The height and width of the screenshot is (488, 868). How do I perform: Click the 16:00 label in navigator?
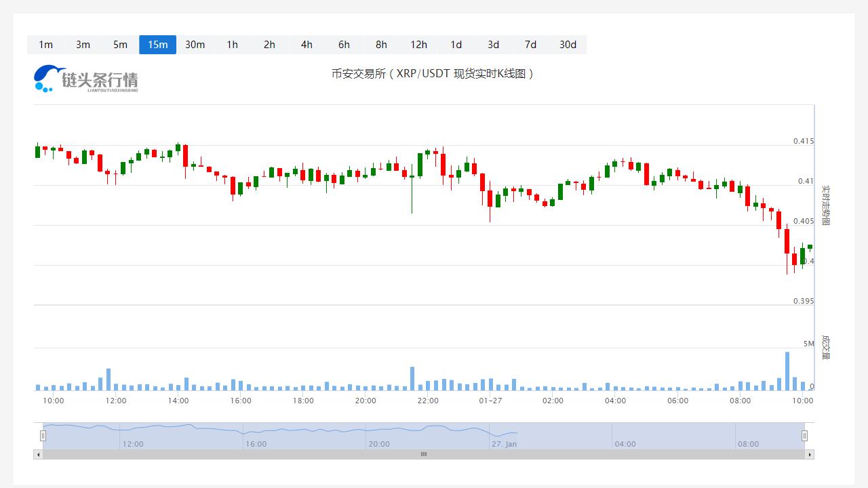(x=256, y=444)
